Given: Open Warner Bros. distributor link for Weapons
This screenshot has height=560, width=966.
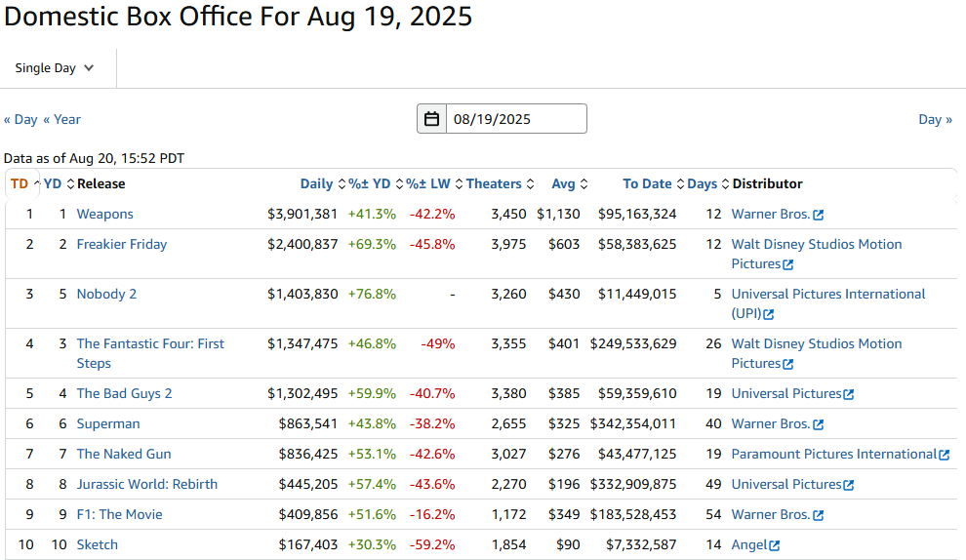Looking at the screenshot, I should tap(771, 214).
